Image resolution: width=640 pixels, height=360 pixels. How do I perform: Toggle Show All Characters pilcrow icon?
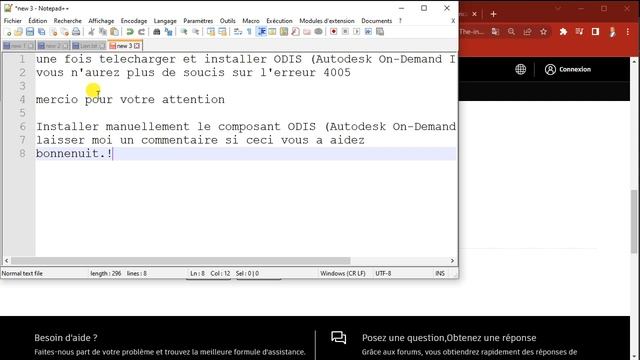(x=249, y=32)
